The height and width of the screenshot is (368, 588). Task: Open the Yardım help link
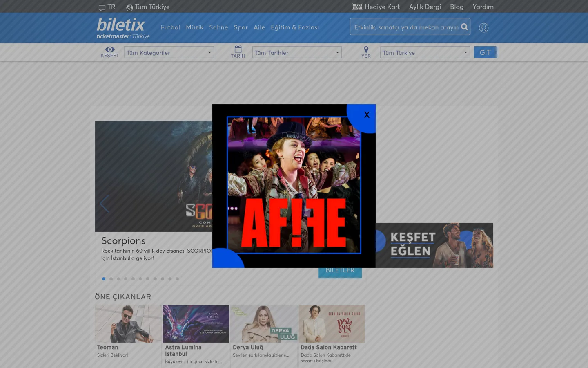click(483, 7)
